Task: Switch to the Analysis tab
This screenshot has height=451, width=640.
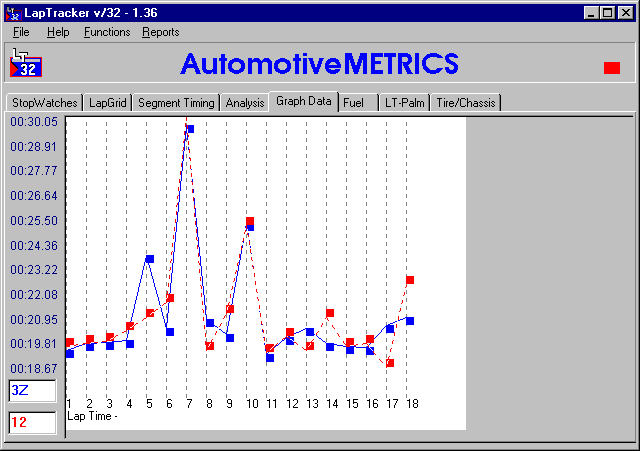Action: [245, 102]
